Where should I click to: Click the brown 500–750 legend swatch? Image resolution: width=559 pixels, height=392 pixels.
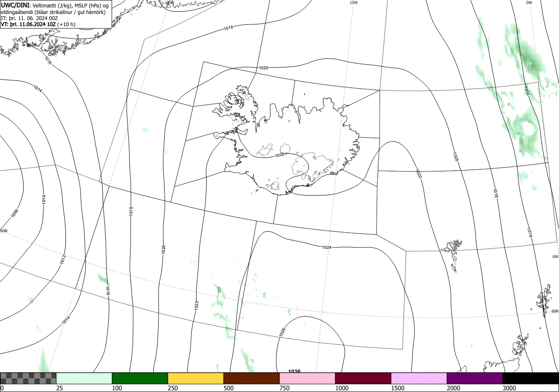(x=252, y=378)
